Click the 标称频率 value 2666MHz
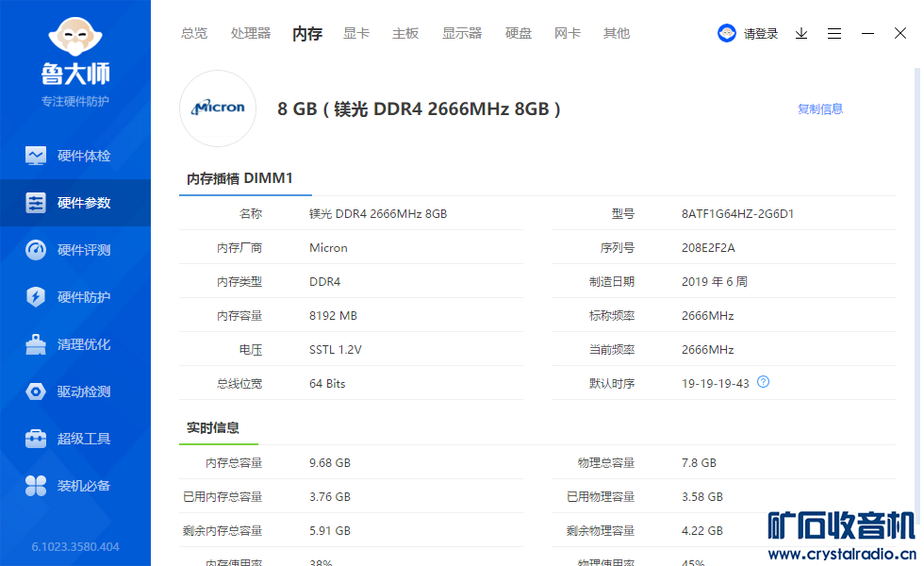924x566 pixels. click(708, 316)
